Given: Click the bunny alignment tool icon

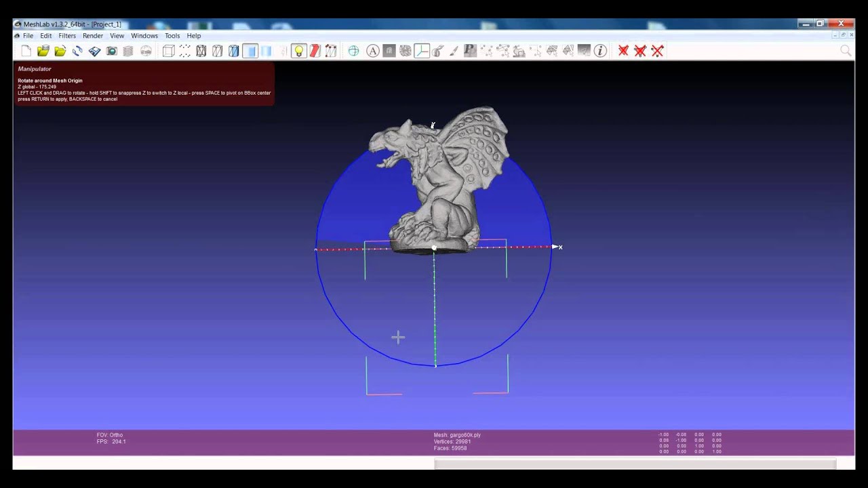Looking at the screenshot, I should click(x=519, y=51).
